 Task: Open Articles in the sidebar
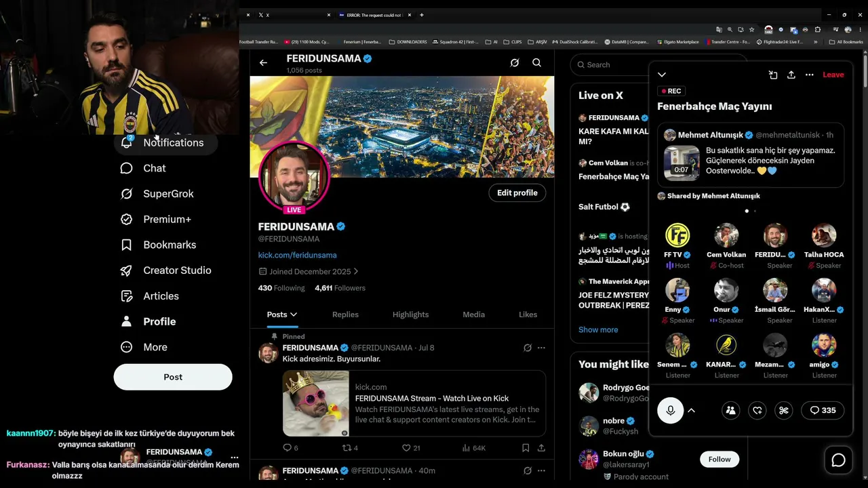tap(150, 296)
